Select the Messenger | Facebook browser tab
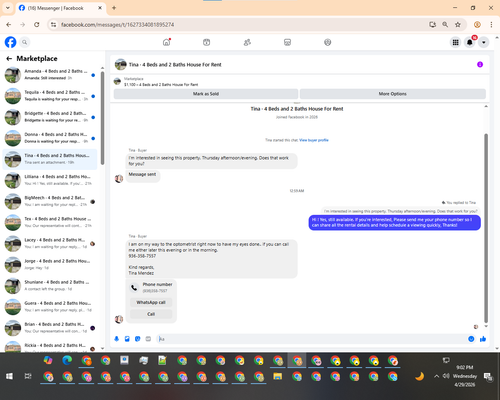Image resolution: width=500 pixels, height=400 pixels. coord(60,8)
